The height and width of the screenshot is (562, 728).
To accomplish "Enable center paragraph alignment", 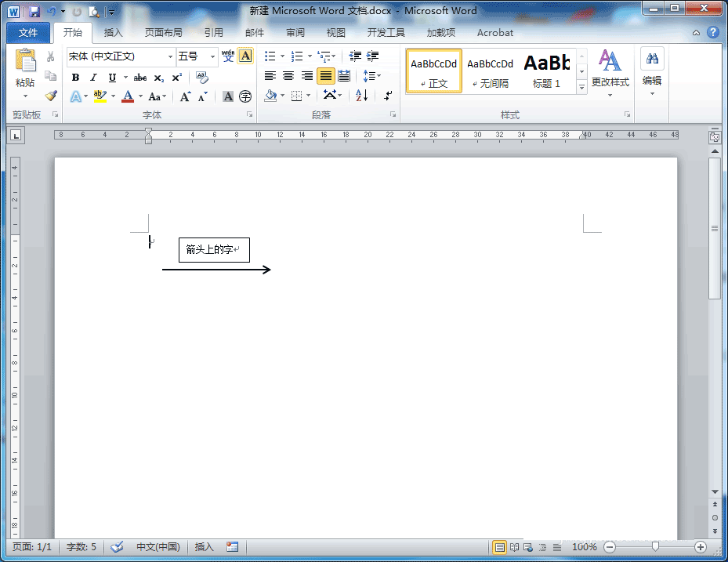I will point(288,76).
